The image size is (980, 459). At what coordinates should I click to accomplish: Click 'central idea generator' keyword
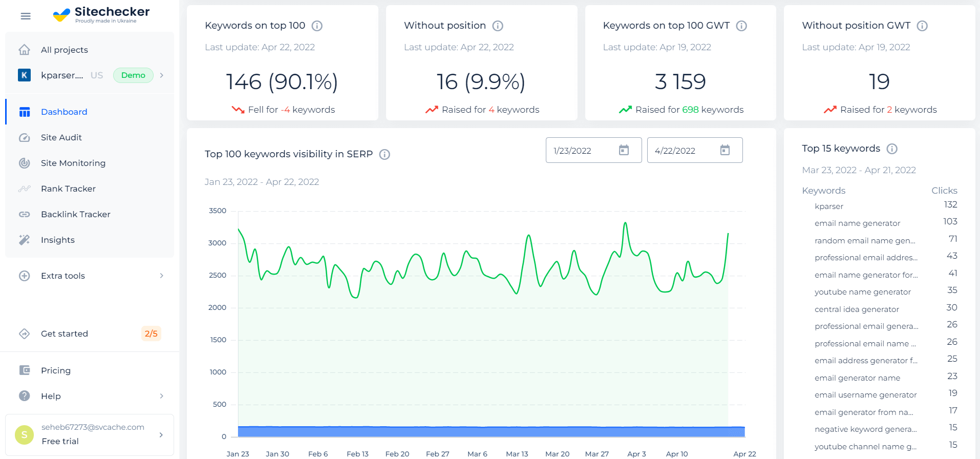[857, 309]
